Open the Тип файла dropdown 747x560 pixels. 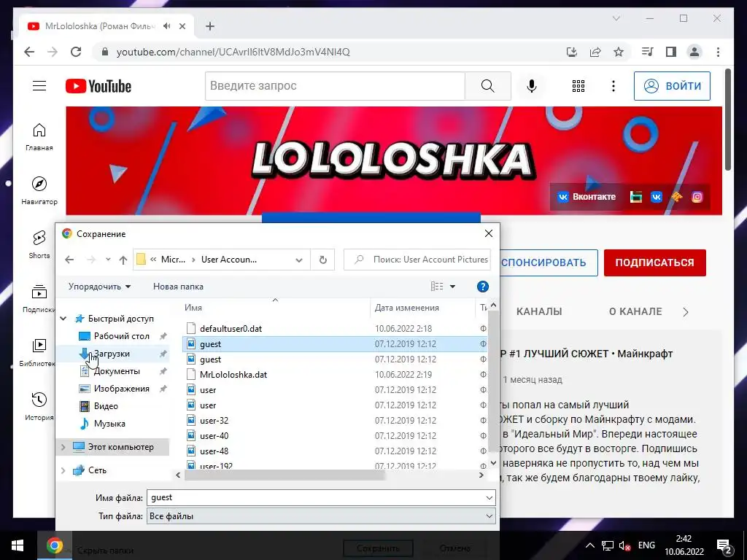point(489,516)
